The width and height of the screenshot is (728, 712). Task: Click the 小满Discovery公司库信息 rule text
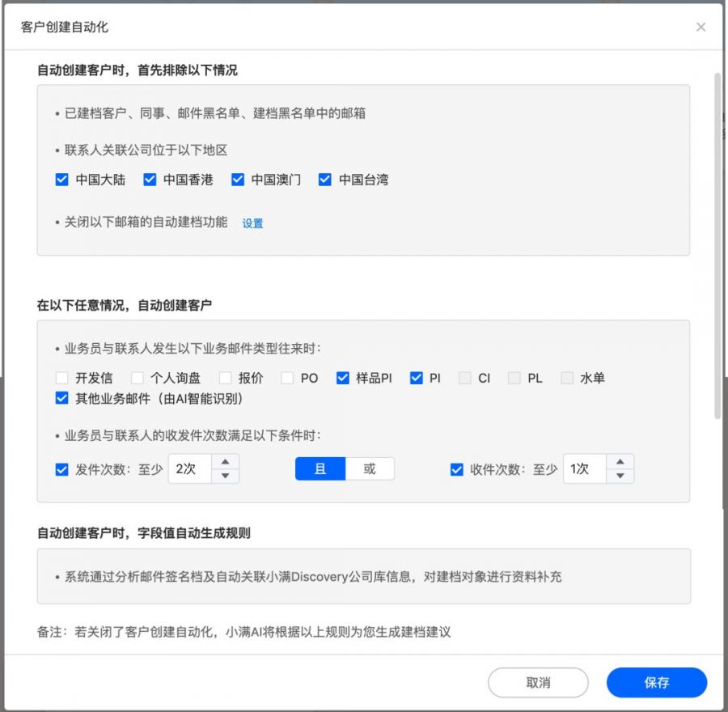(x=313, y=577)
